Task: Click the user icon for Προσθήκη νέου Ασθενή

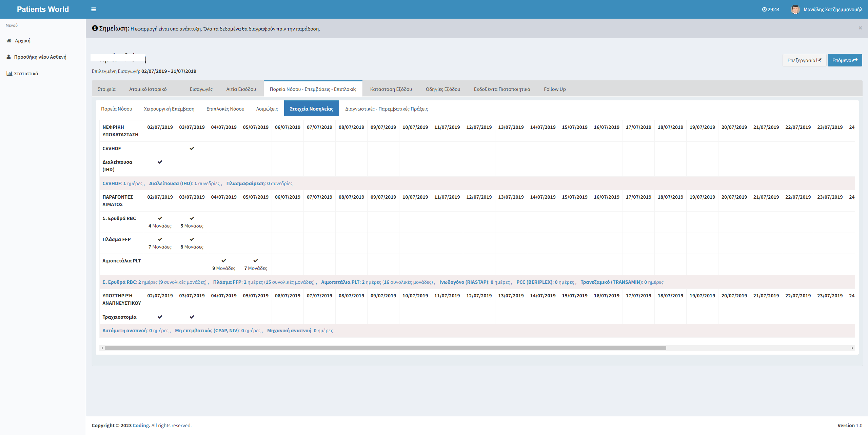Action: tap(9, 57)
